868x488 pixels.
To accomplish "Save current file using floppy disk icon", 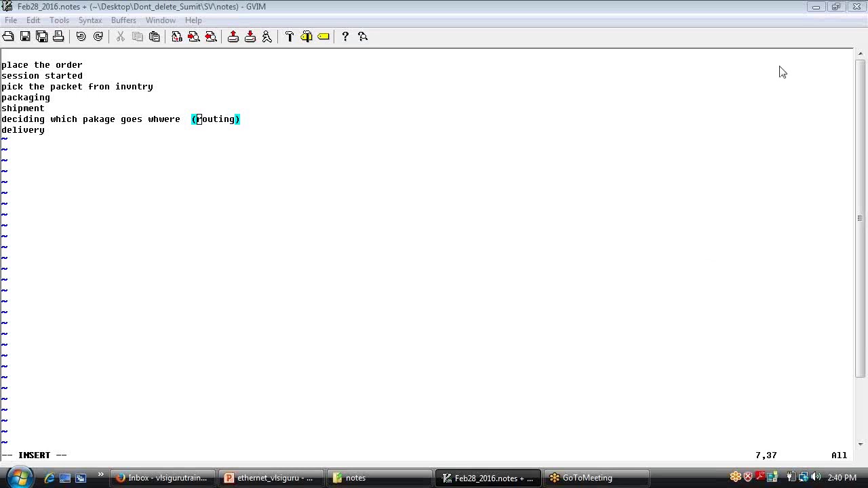I will coord(25,37).
